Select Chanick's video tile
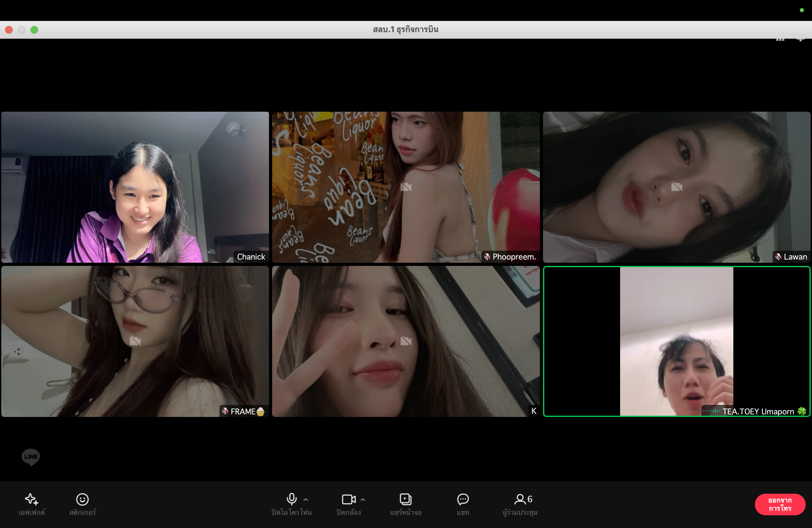The width and height of the screenshot is (812, 528). pyautogui.click(x=135, y=187)
